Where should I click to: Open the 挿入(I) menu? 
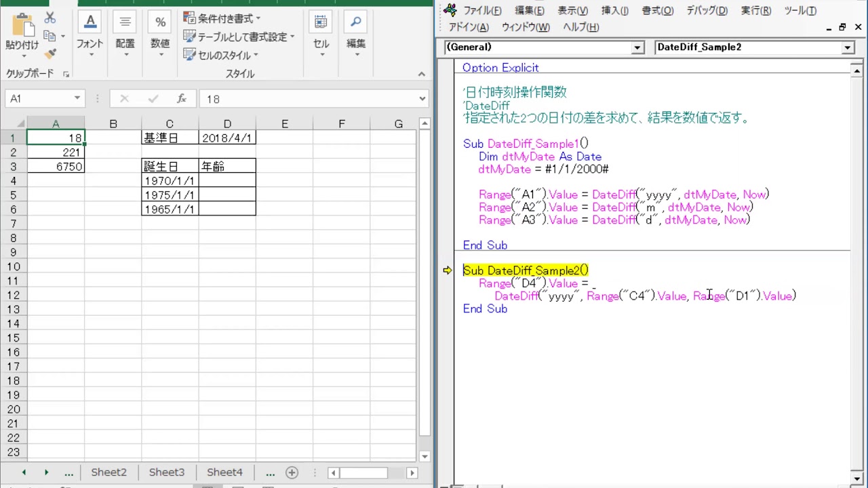click(615, 11)
